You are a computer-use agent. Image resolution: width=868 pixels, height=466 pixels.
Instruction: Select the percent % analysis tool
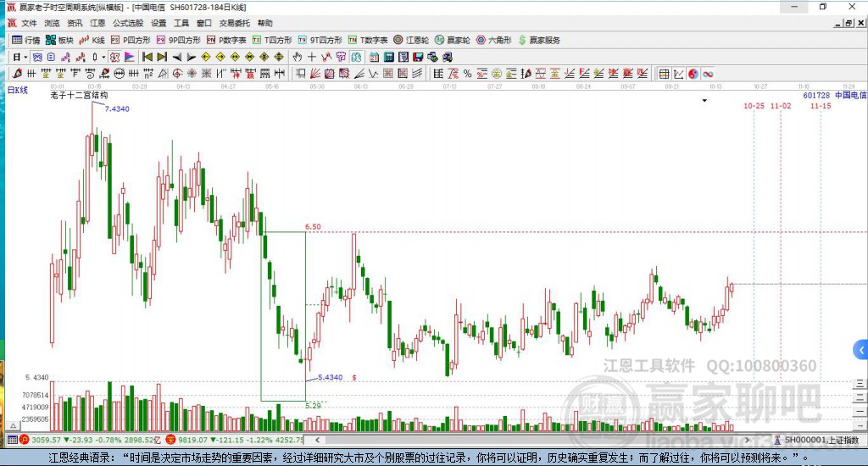[467, 74]
